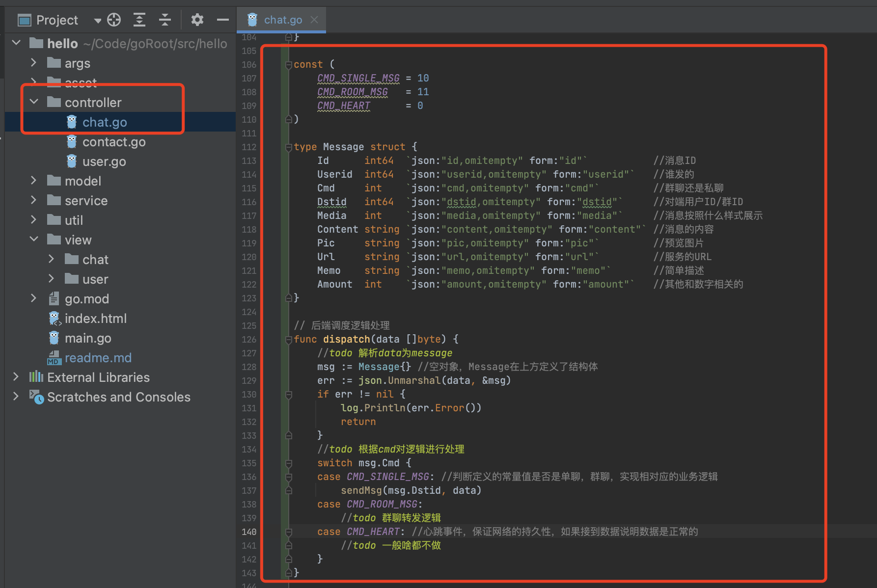Hide the Project tool window with minus icon
Screen dimensions: 877x588
click(223, 20)
